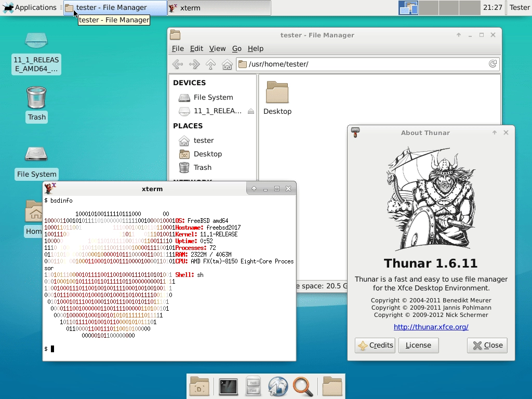532x399 pixels.
Task: Open the Edit menu in File Manager
Action: pos(196,48)
